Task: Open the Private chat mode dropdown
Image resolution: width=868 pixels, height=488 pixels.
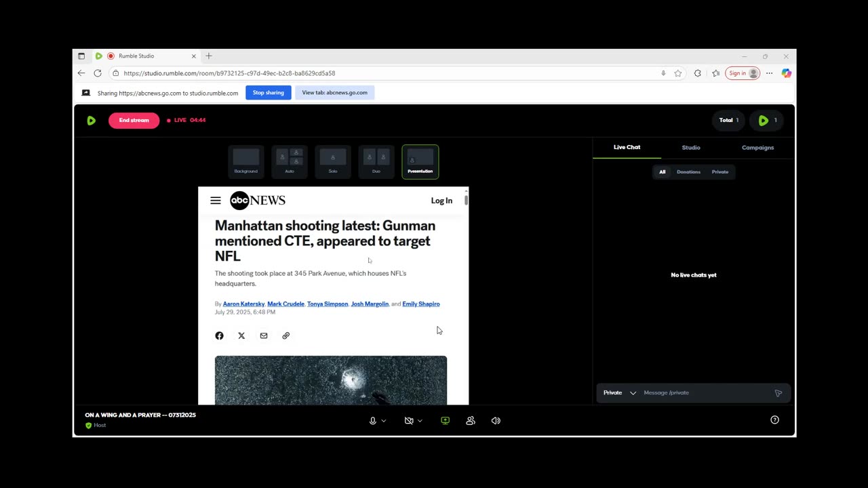Action: (x=620, y=392)
